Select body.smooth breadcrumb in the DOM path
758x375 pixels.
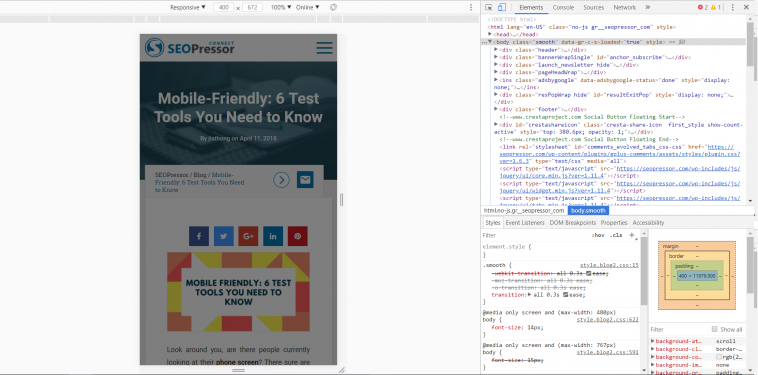click(x=587, y=211)
